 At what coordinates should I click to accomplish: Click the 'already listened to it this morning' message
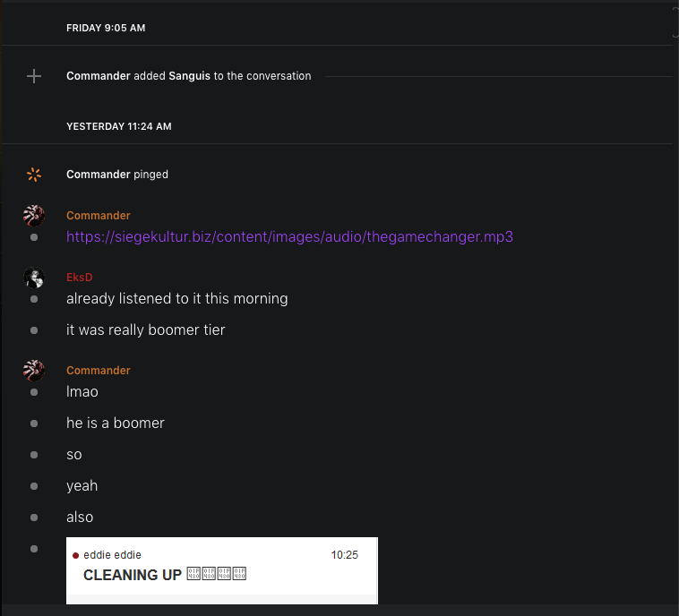pos(177,298)
